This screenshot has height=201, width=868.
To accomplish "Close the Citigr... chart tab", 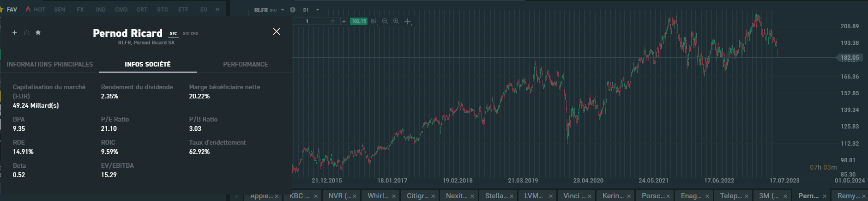I will (433, 196).
